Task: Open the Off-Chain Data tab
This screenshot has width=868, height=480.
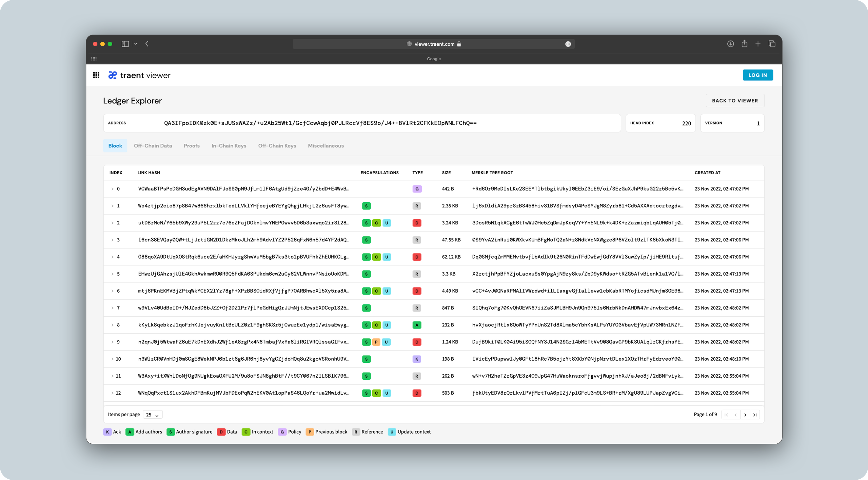Action: tap(153, 146)
